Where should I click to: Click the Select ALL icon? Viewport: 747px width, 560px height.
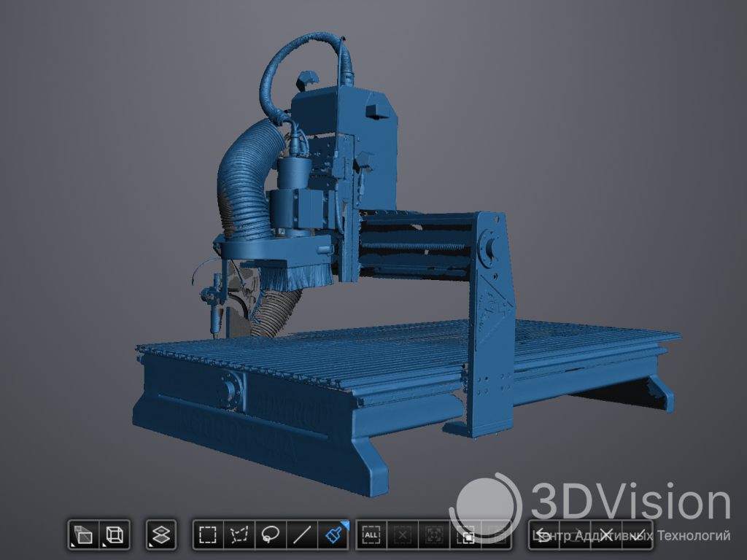pos(371,535)
